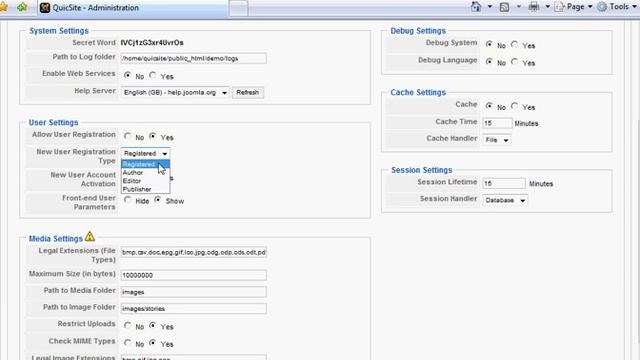The height and width of the screenshot is (360, 640).
Task: Set Cache to Yes
Action: [x=514, y=106]
